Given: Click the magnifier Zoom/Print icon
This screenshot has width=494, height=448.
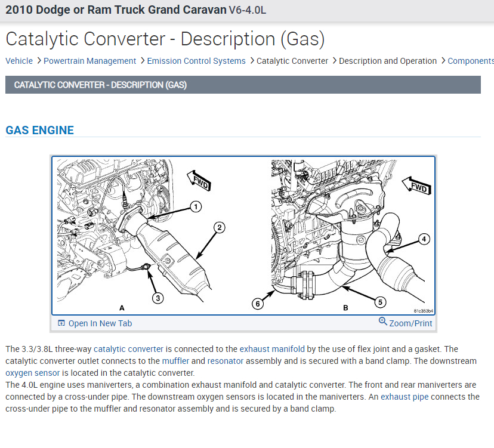Looking at the screenshot, I should (x=383, y=322).
